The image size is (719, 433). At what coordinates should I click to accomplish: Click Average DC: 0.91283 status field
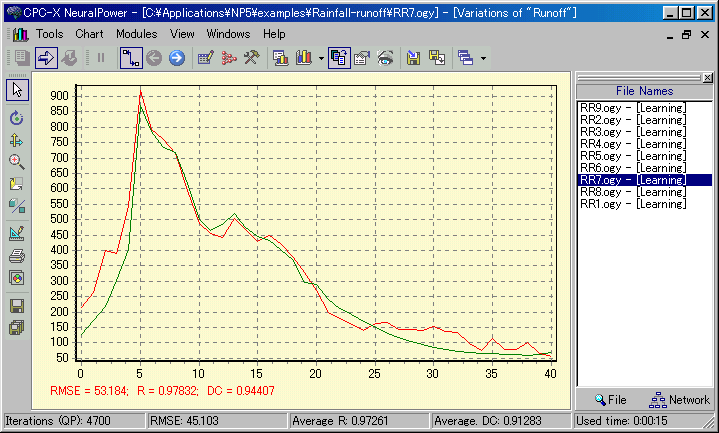501,421
